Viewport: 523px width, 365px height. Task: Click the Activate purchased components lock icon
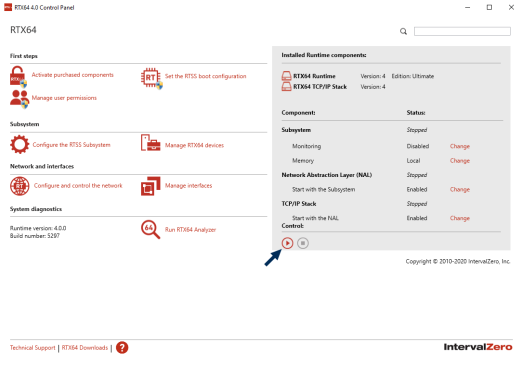(18, 76)
